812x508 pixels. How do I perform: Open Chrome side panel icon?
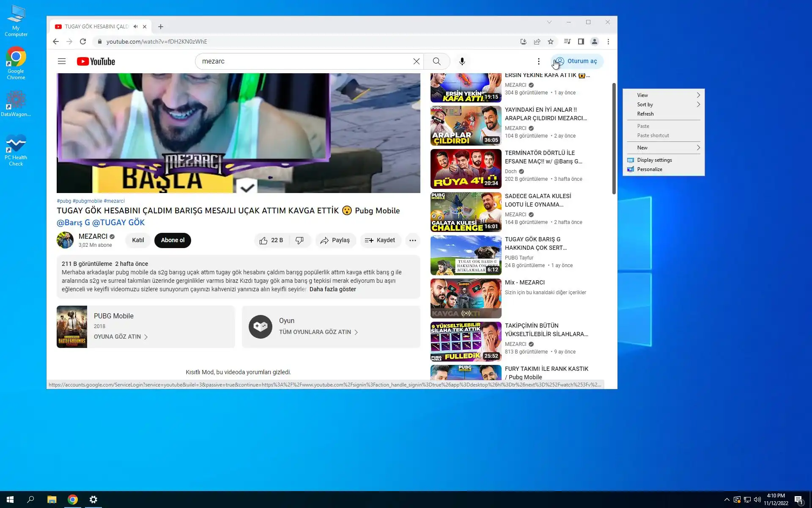pyautogui.click(x=581, y=41)
